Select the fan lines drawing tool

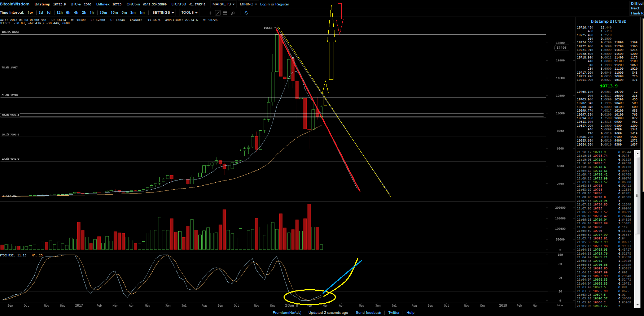tap(233, 13)
